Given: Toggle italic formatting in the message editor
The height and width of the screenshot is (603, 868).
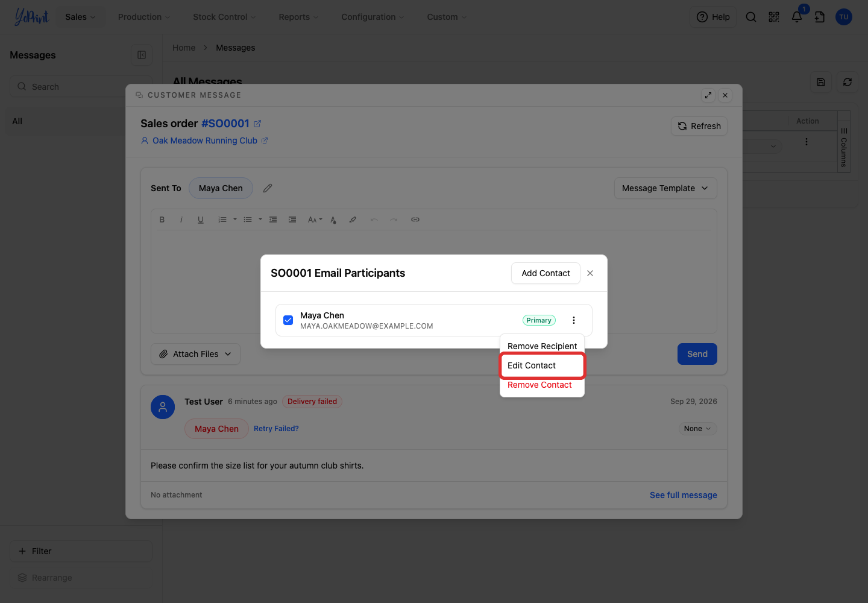Looking at the screenshot, I should (x=181, y=219).
